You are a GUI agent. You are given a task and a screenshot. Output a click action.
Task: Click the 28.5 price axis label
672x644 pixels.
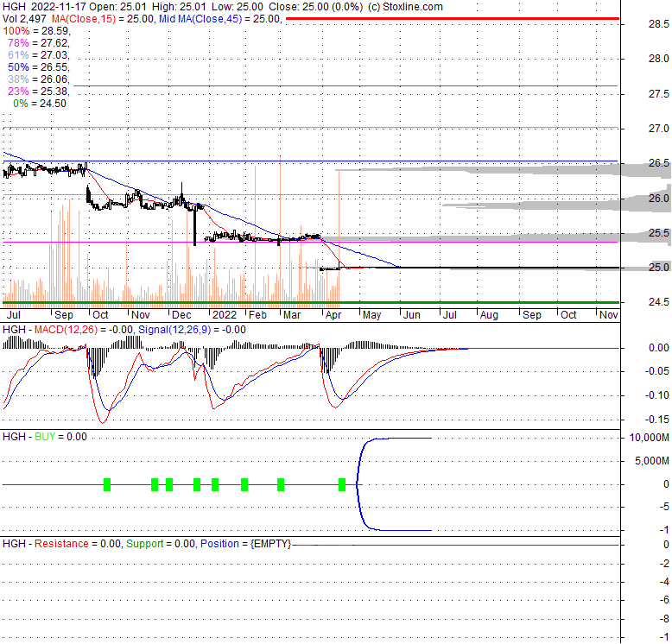[658, 24]
